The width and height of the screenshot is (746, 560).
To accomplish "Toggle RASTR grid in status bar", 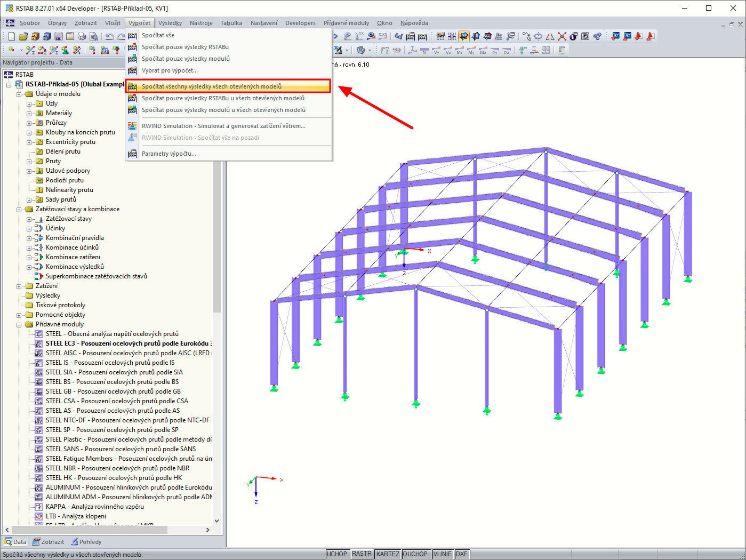I will (362, 554).
